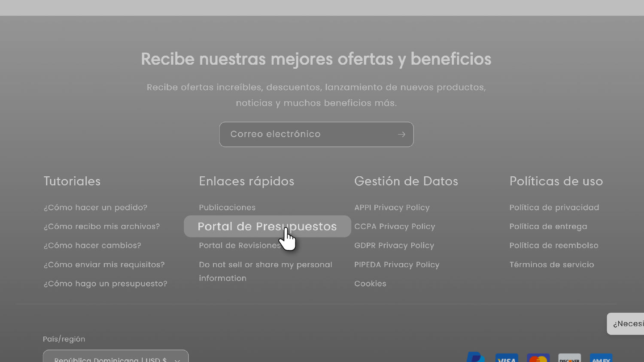View Términos de servicio
The width and height of the screenshot is (644, 362).
coord(552,265)
